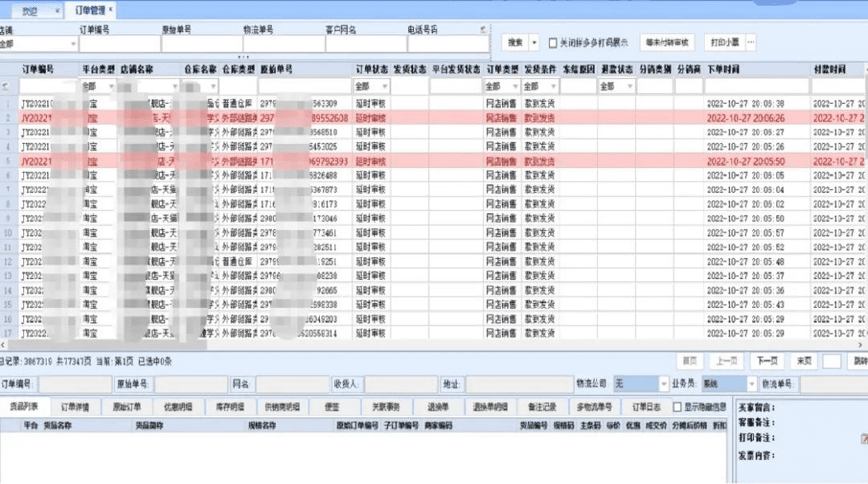
Task: Jump to last page with 末页
Action: (x=804, y=361)
